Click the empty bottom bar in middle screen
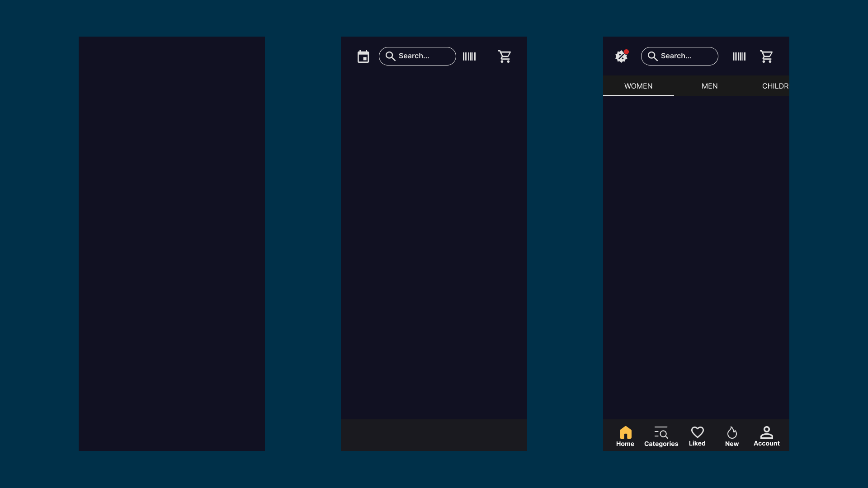 tap(434, 435)
